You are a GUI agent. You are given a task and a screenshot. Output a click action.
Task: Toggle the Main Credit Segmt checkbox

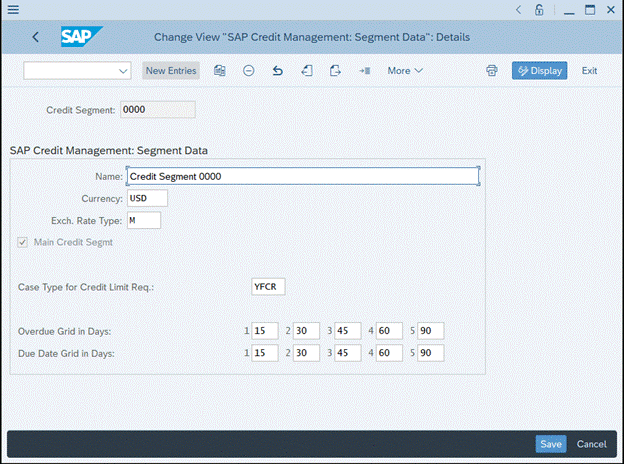(x=24, y=242)
